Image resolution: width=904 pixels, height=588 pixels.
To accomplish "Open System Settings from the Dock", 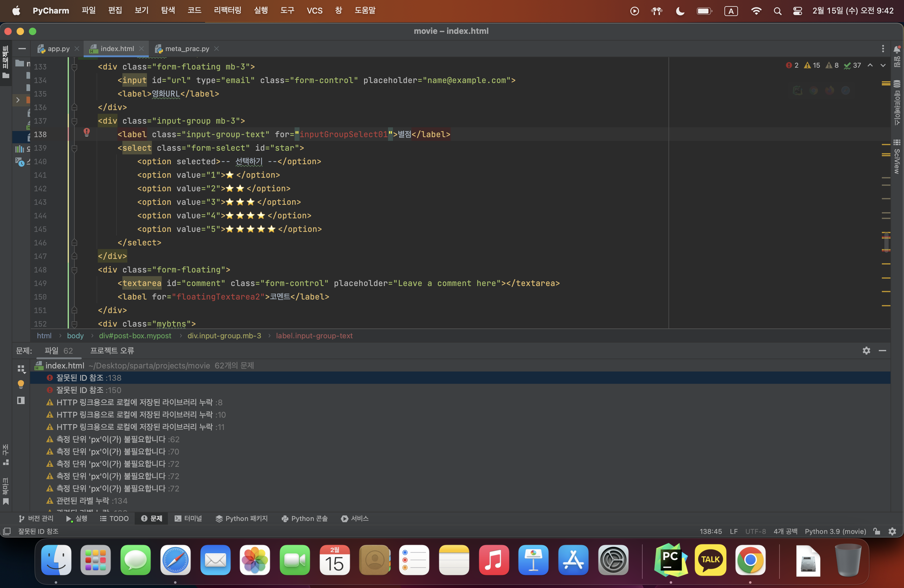I will click(x=613, y=560).
